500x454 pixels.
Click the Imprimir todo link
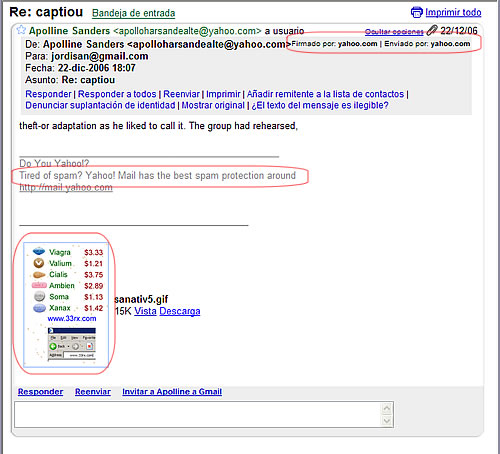[453, 13]
